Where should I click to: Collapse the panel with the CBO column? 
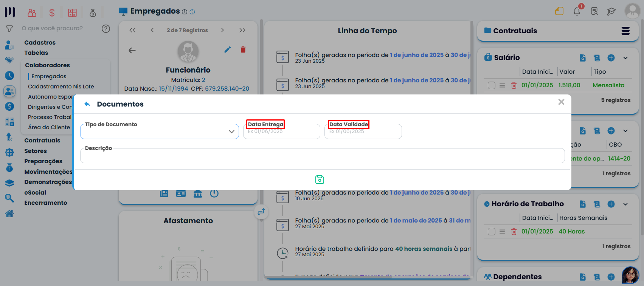click(x=625, y=131)
